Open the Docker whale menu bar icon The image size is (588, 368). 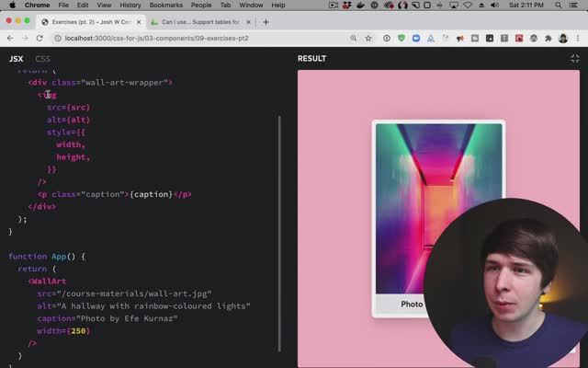pyautogui.click(x=360, y=6)
